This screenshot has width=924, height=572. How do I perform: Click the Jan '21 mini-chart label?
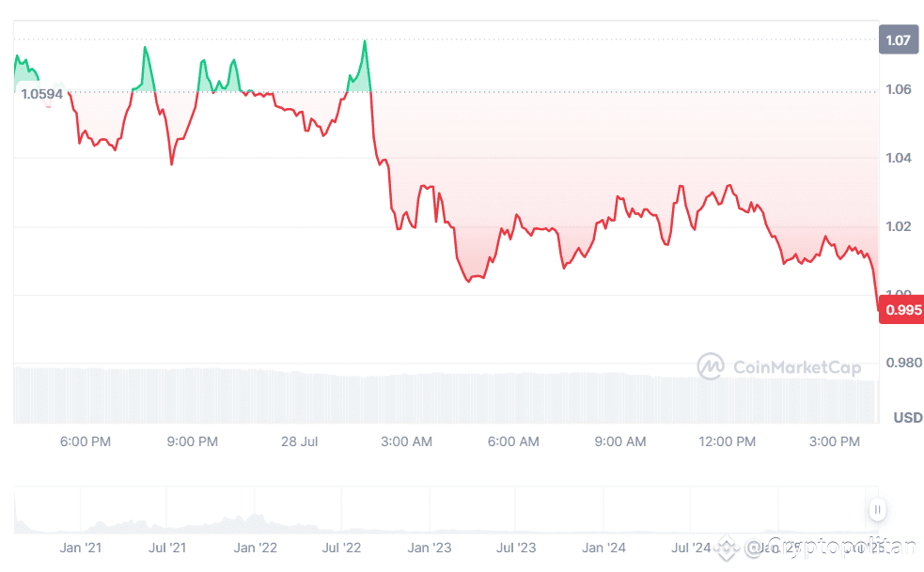coord(82,548)
